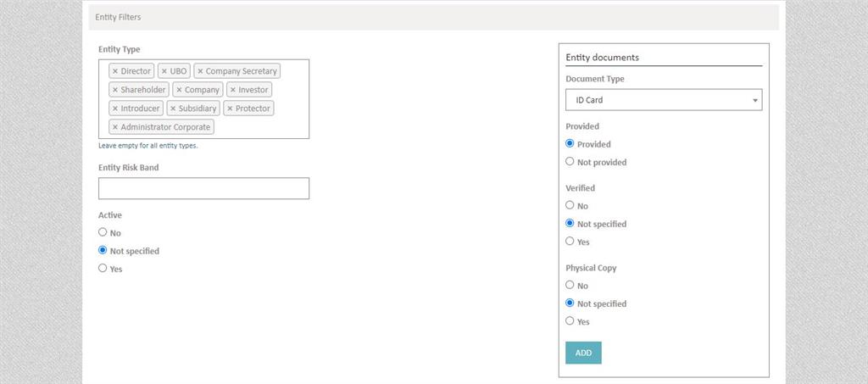Set Verified to 'Yes'
Viewport: 868px width, 384px height.
[x=570, y=242]
